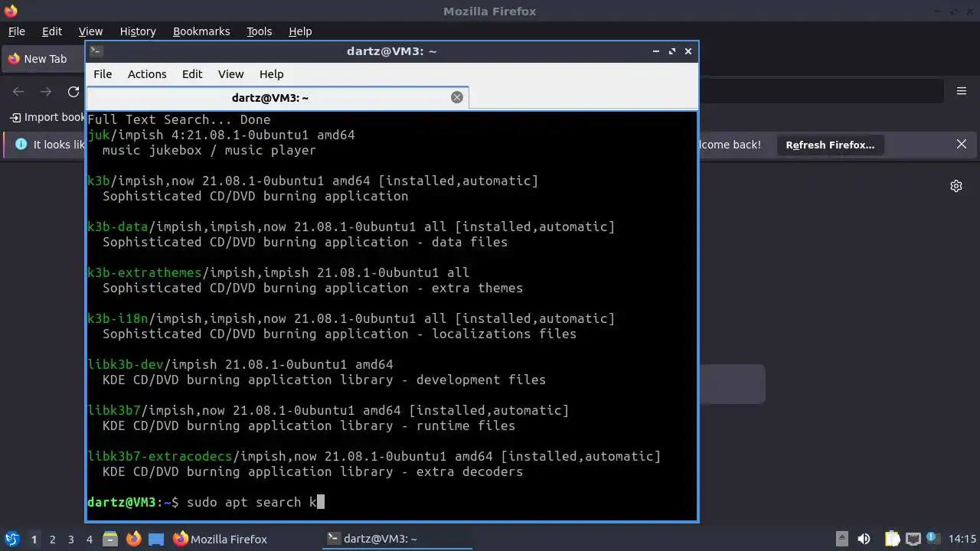Click the 'sudo apt search k' command line
The height and width of the screenshot is (551, 980).
pyautogui.click(x=252, y=502)
